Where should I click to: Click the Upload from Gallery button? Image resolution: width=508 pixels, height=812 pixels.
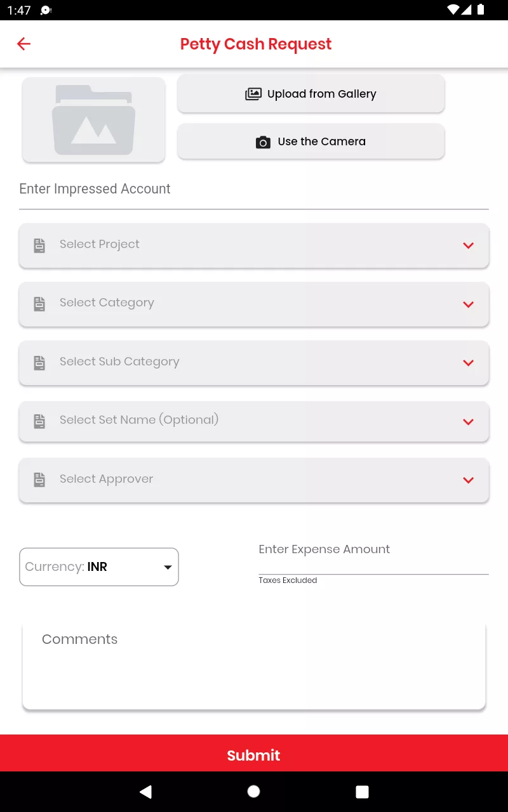(311, 94)
